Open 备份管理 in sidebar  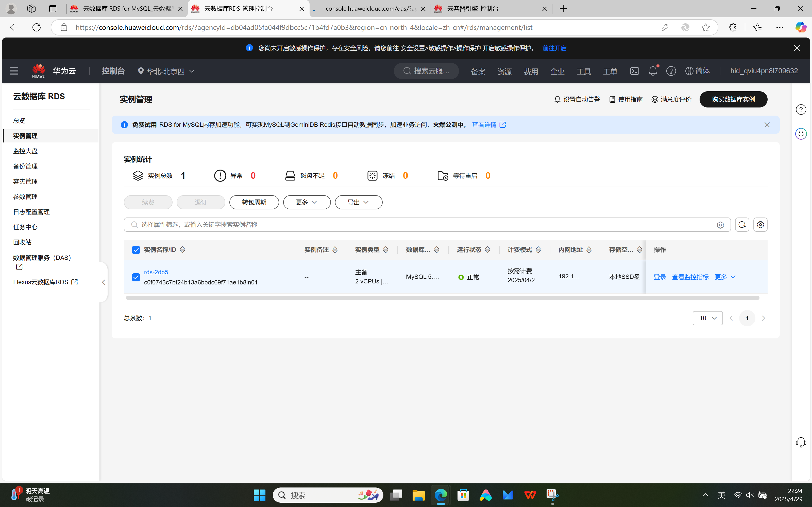25,166
